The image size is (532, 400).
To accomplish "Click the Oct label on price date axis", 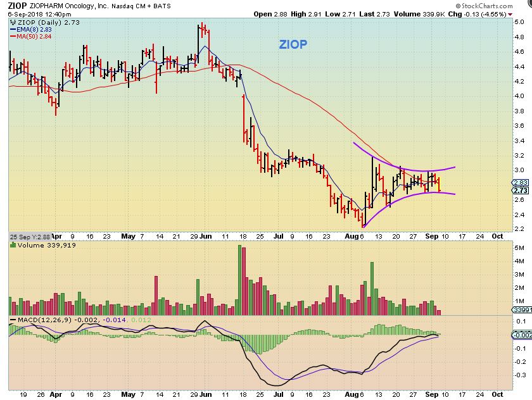I will pos(497,236).
